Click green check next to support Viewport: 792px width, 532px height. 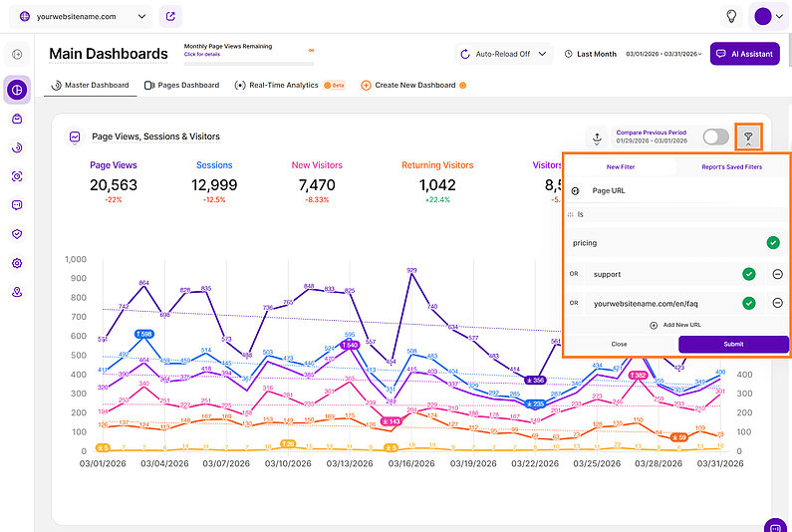pyautogui.click(x=749, y=274)
